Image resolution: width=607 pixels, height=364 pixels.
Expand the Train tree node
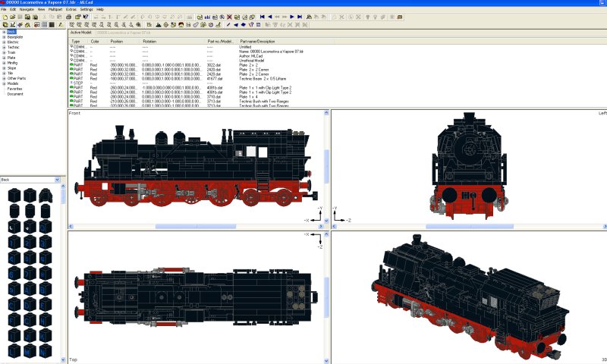pyautogui.click(x=5, y=52)
